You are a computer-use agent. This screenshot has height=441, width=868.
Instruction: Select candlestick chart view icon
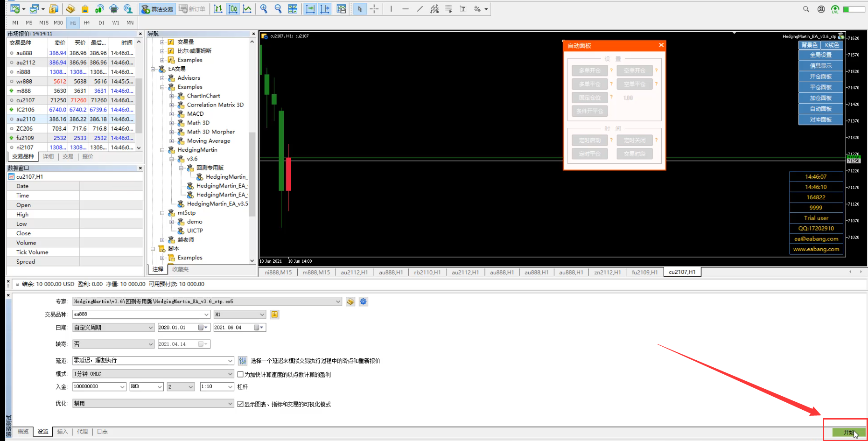coord(232,9)
